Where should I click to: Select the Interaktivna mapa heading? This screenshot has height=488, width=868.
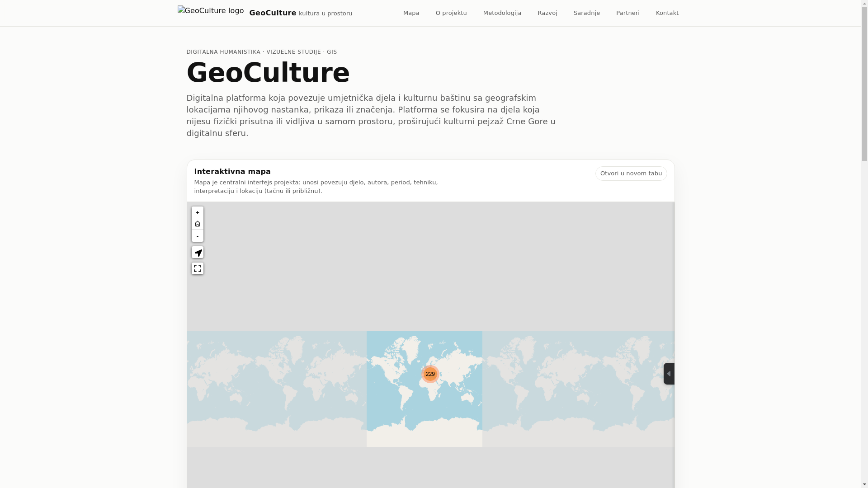tap(232, 172)
